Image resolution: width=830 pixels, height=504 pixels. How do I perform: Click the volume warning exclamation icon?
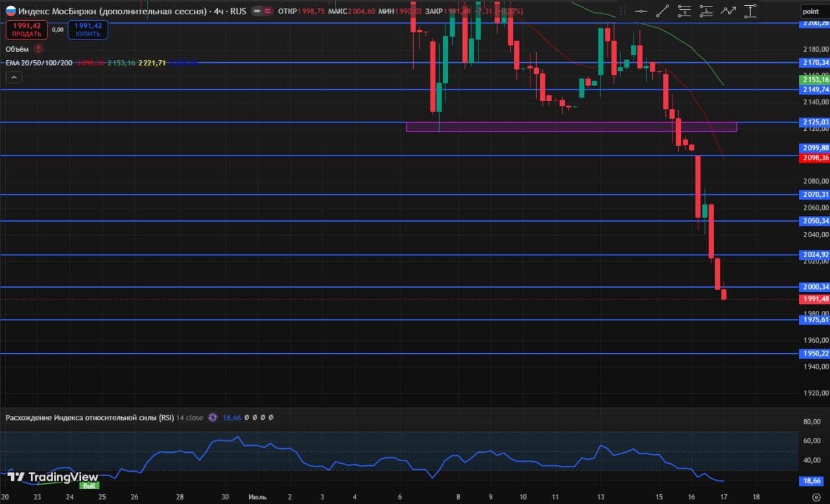click(39, 49)
